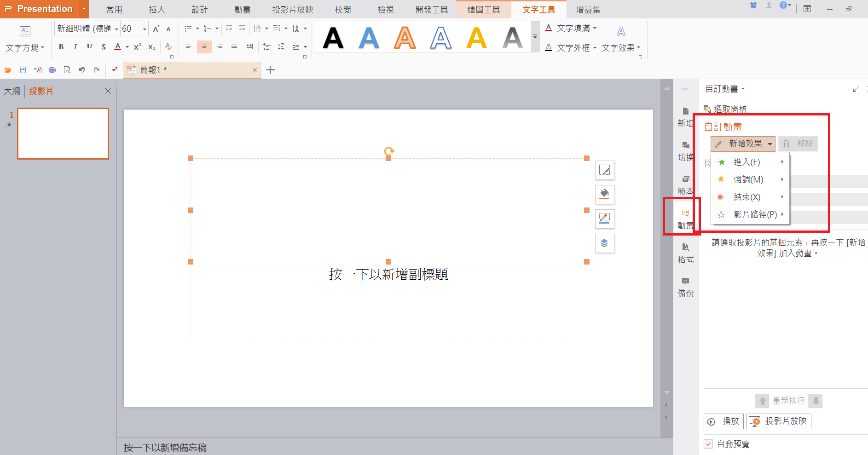This screenshot has width=868, height=455.
Task: Switch to the 檢視 ribbon tab
Action: click(386, 10)
